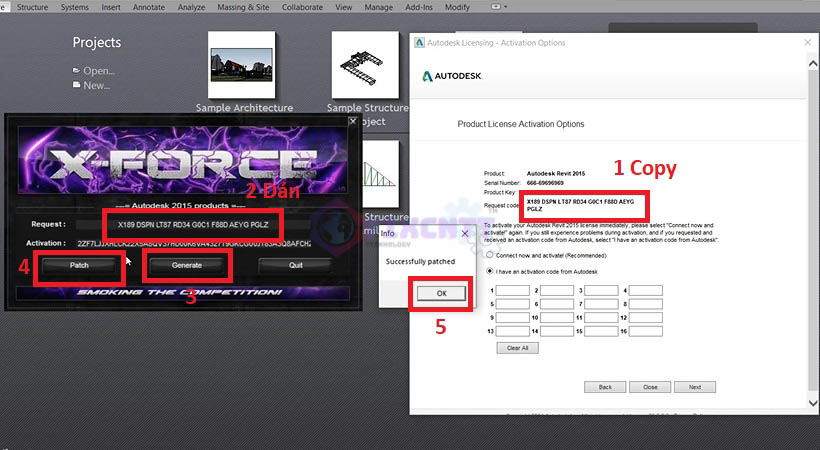
Task: Click activation code field 4
Action: [646, 290]
